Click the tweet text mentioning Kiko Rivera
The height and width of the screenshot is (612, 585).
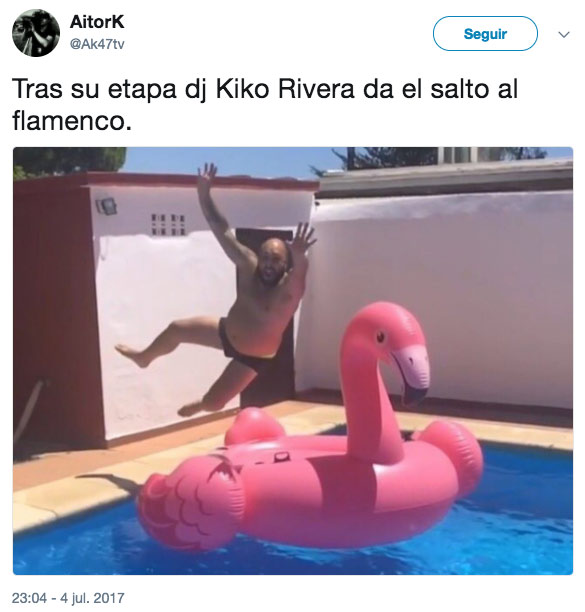click(265, 105)
